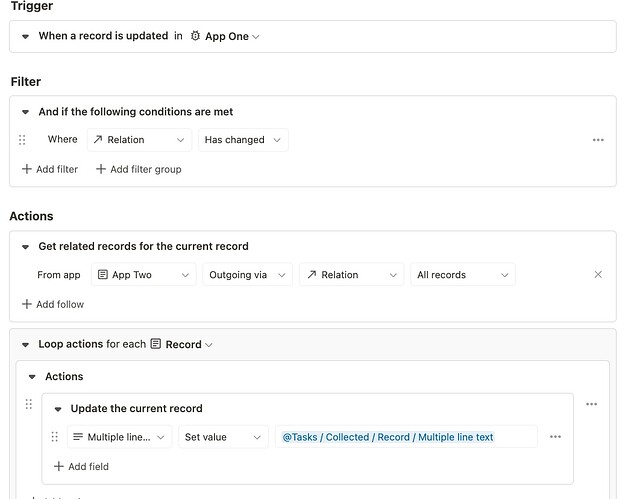Screen dimensions: 625x499
Task: Collapse the filter conditions section
Action: point(26,112)
